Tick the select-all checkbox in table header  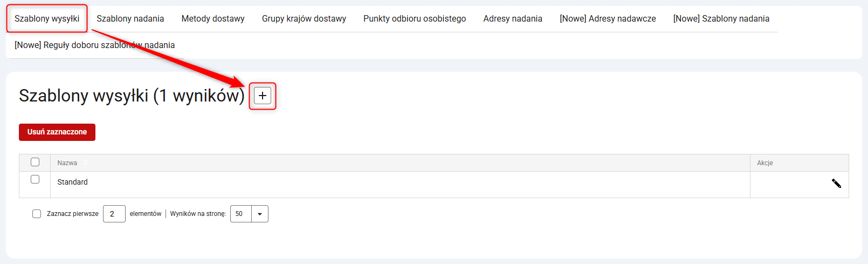point(35,162)
